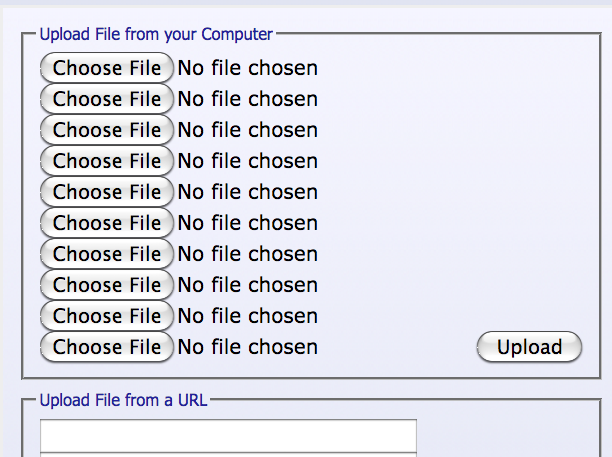Screen dimensions: 612x457
Task: Click the second URL field below the first
Action: coord(228,455)
